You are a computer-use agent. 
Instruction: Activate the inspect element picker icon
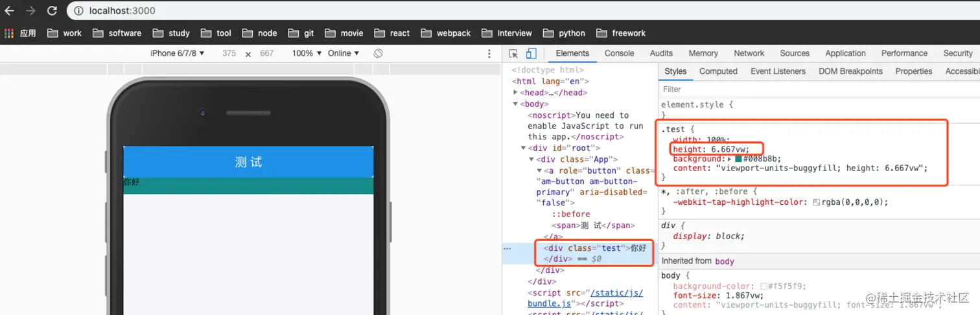point(513,54)
